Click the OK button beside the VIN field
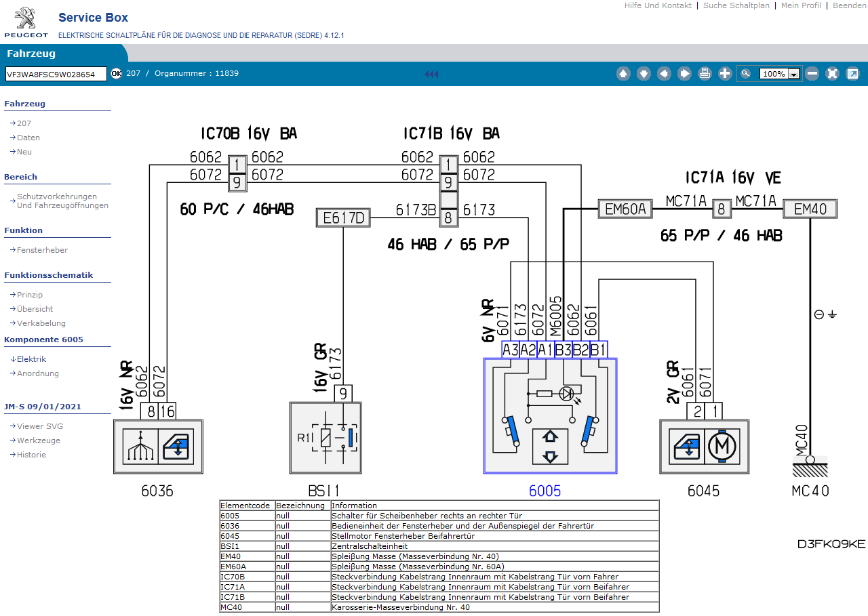 [x=116, y=73]
